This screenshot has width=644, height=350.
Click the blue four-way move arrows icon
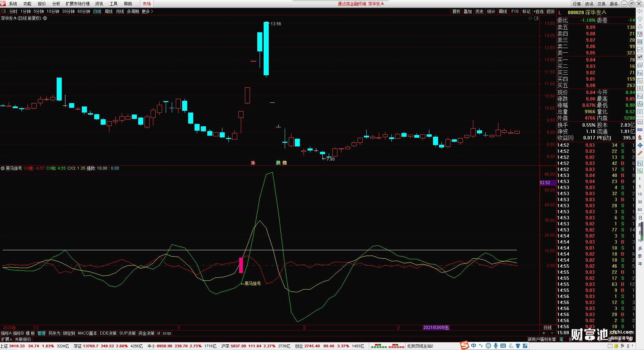tap(640, 145)
